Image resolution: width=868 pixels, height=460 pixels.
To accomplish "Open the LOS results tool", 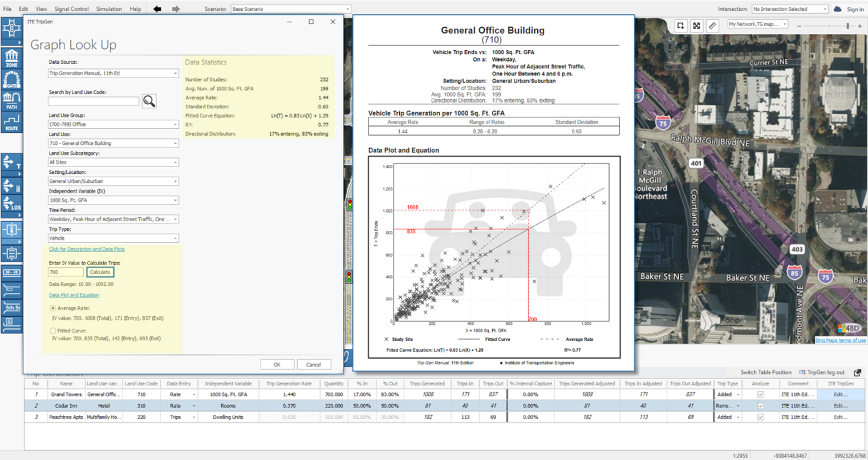I will (12, 203).
